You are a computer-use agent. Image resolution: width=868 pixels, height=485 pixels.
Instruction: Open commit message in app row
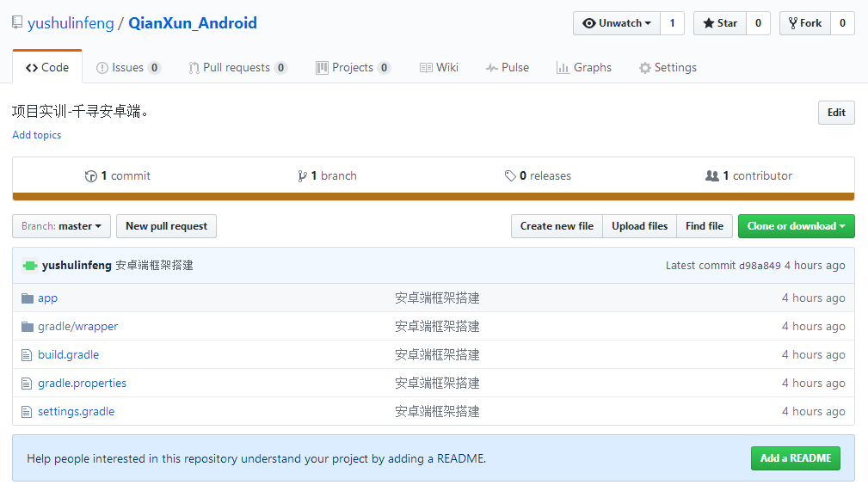click(x=437, y=298)
